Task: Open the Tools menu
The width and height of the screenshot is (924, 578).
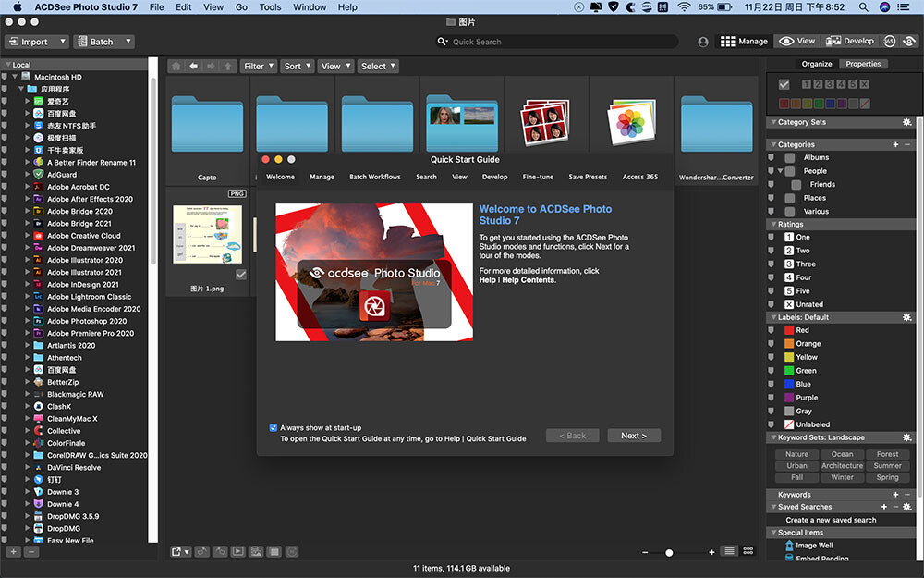Action: [x=270, y=7]
